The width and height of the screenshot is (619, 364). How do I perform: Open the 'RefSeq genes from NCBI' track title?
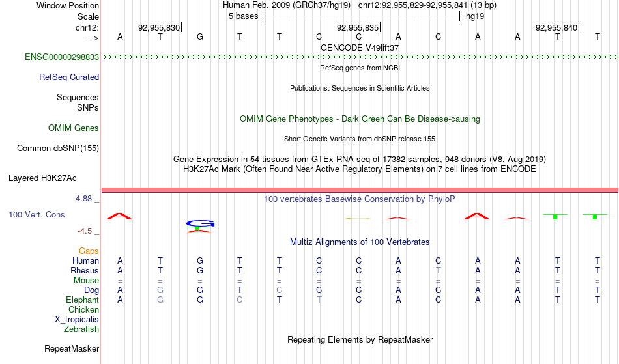pos(360,68)
